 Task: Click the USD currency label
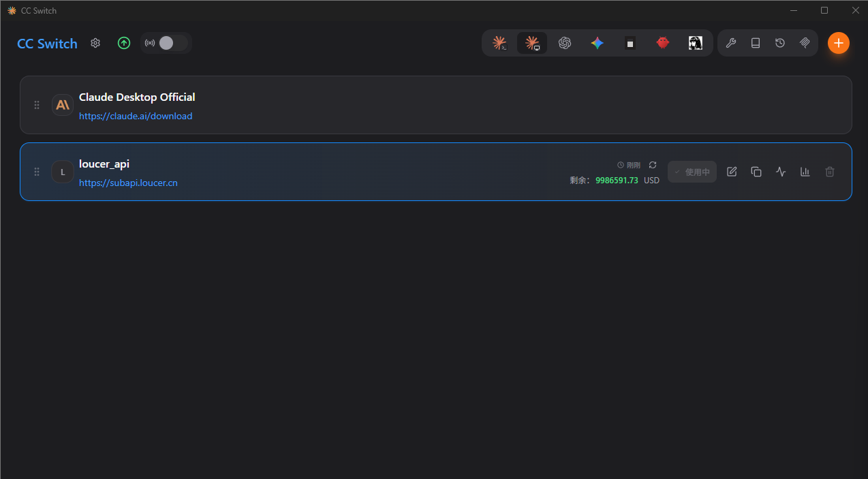[652, 181]
